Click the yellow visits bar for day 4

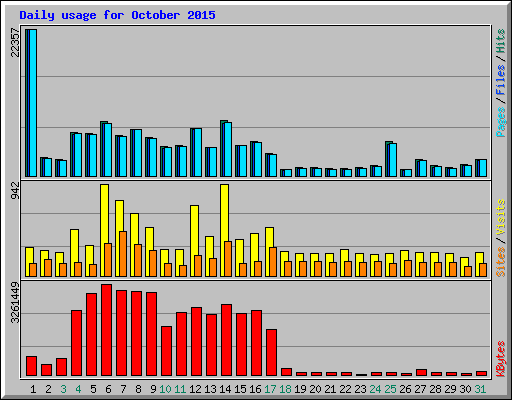tap(74, 253)
